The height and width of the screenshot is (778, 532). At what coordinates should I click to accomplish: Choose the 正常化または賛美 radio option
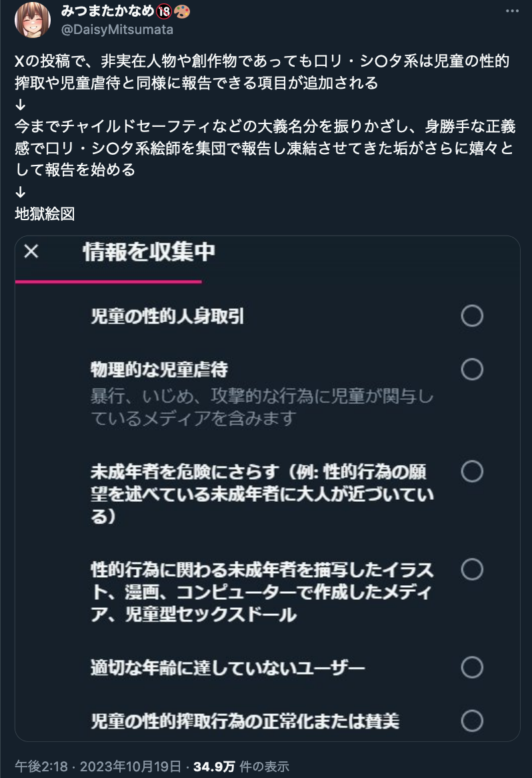(x=472, y=721)
